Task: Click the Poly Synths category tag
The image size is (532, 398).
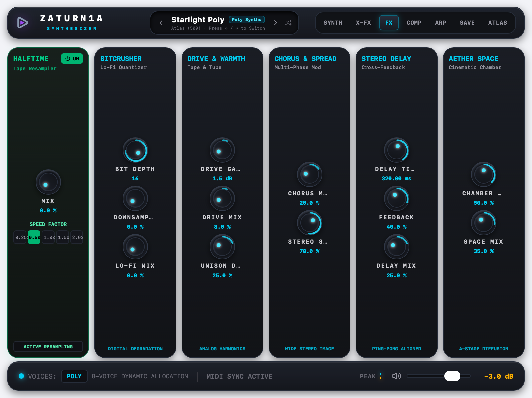Action: pos(247,20)
